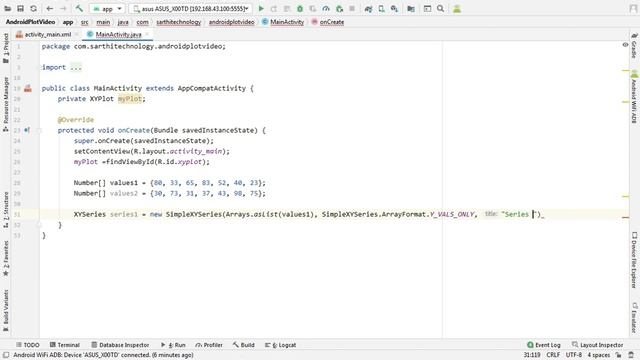The height and width of the screenshot is (360, 640).
Task: Open the Run tool window
Action: [173, 345]
